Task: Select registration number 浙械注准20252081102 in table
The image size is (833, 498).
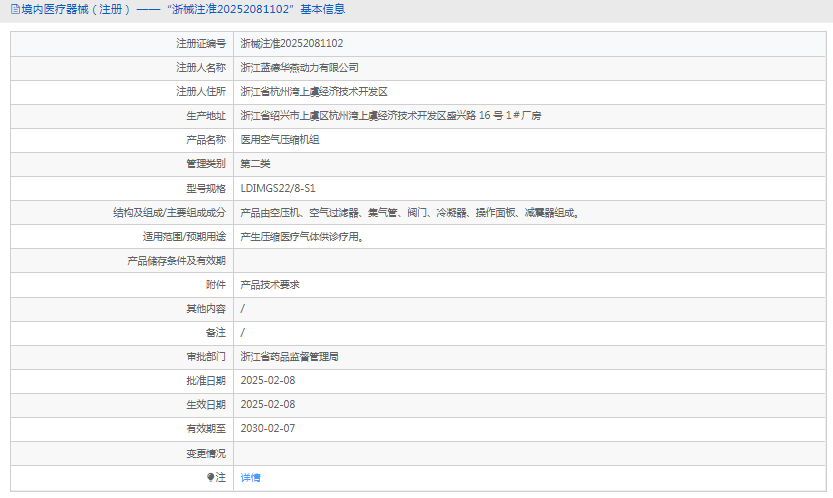Action: click(292, 43)
